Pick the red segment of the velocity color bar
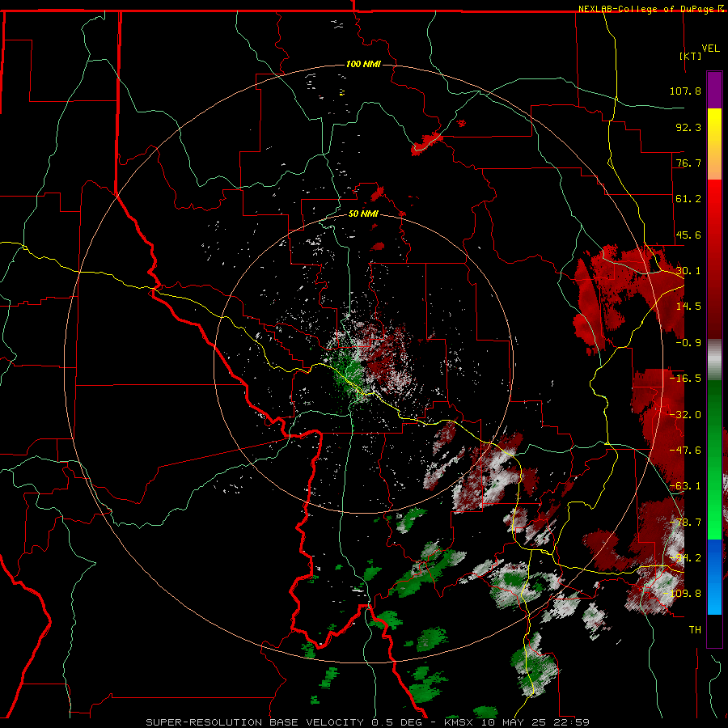Viewport: 728px width, 728px height. [714, 259]
